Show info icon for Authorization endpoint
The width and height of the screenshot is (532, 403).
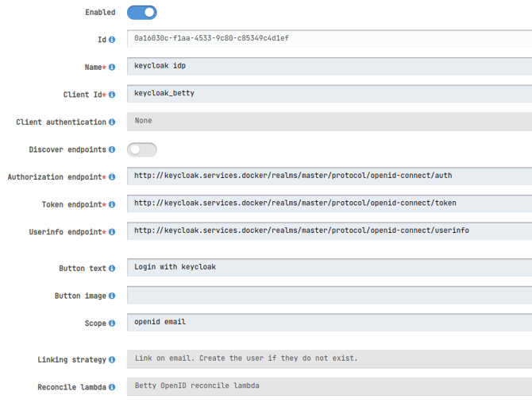[x=112, y=177]
